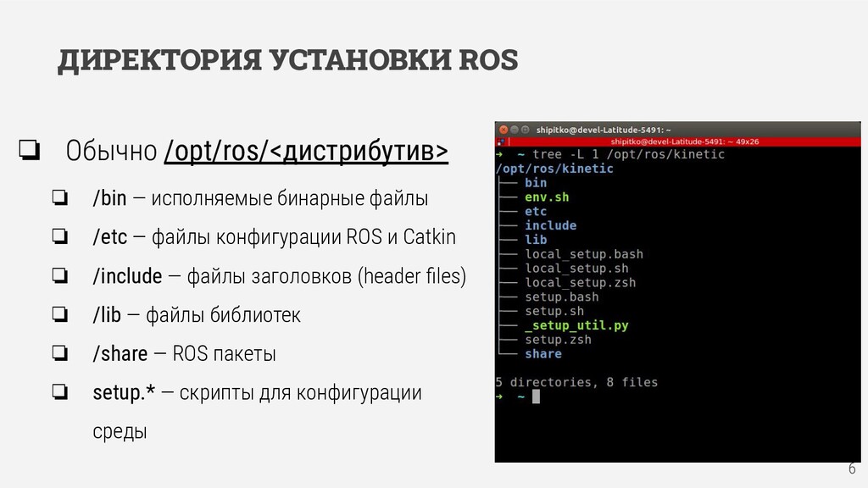Click the bullet box beside /bin
Image resolution: width=868 pixels, height=488 pixels.
(60, 197)
